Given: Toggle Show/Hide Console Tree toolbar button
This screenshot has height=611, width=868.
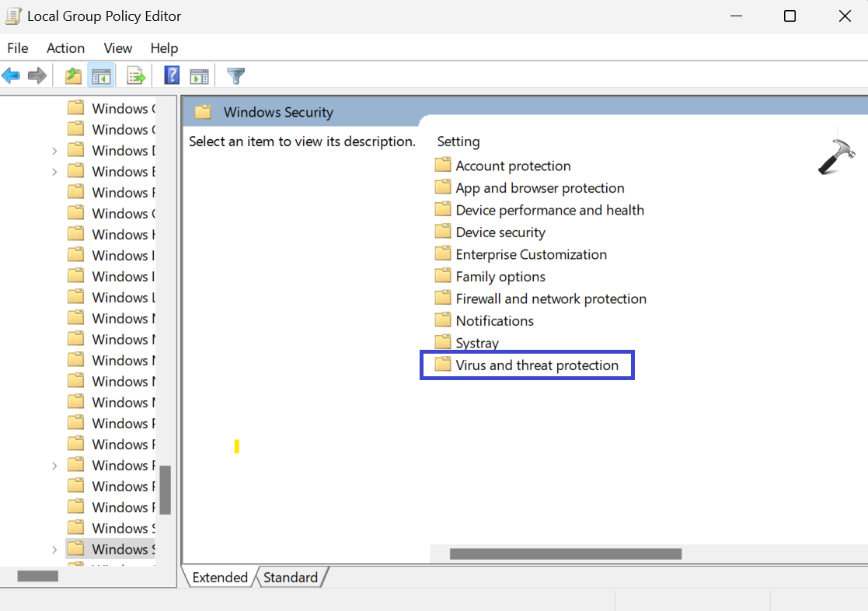Looking at the screenshot, I should (101, 76).
